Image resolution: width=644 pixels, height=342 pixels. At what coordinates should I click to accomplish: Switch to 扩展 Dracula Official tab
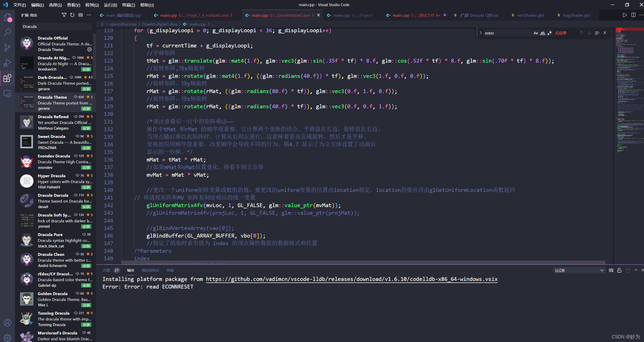479,15
